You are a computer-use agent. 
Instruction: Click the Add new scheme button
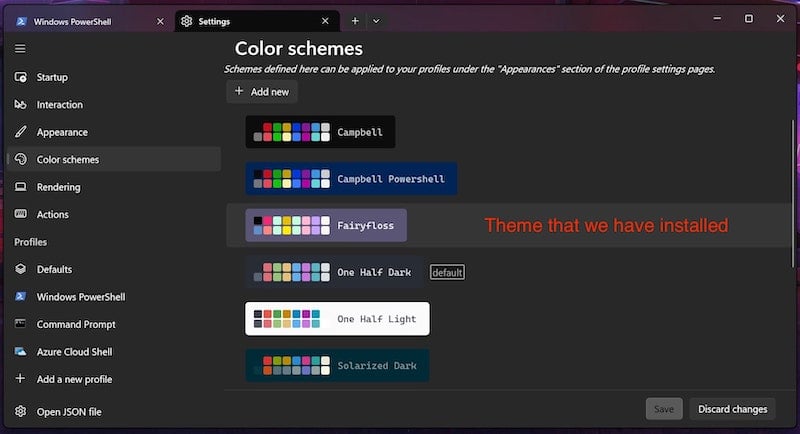pyautogui.click(x=262, y=92)
